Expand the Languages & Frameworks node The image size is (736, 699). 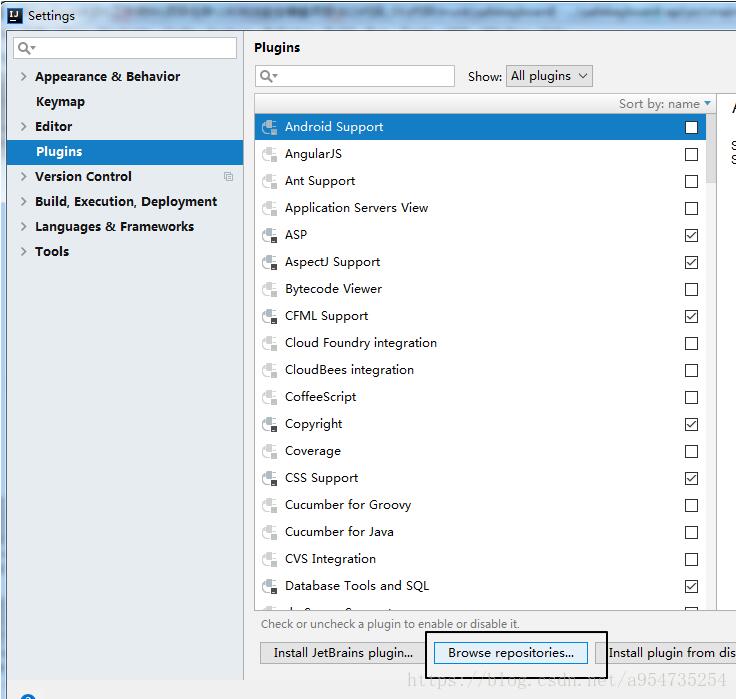click(24, 227)
